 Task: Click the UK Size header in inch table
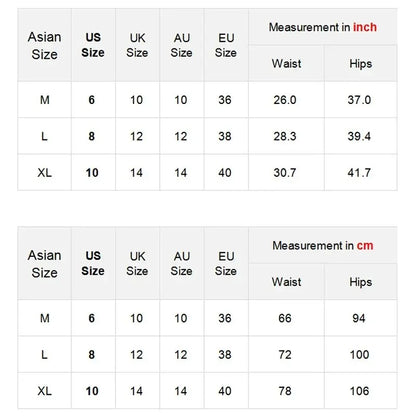point(137,45)
